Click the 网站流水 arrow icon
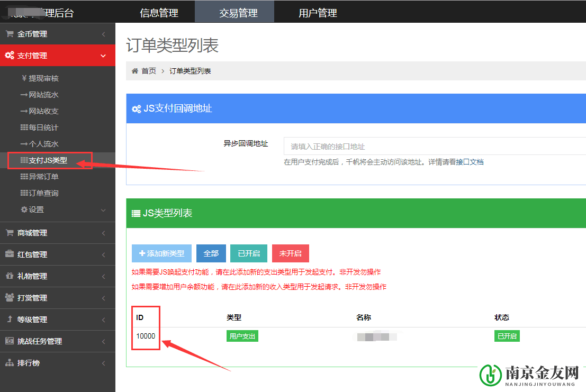The image size is (586, 392). click(x=24, y=95)
